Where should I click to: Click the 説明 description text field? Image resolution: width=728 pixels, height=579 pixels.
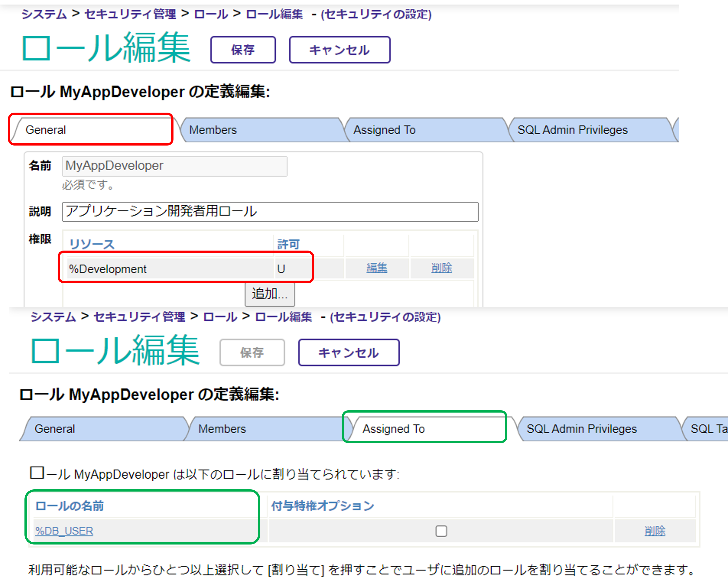click(x=270, y=212)
